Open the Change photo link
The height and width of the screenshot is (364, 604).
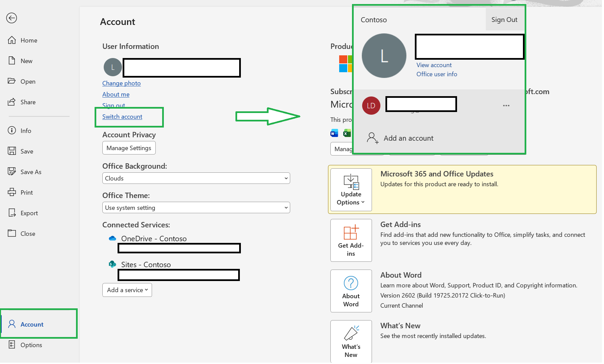122,83
